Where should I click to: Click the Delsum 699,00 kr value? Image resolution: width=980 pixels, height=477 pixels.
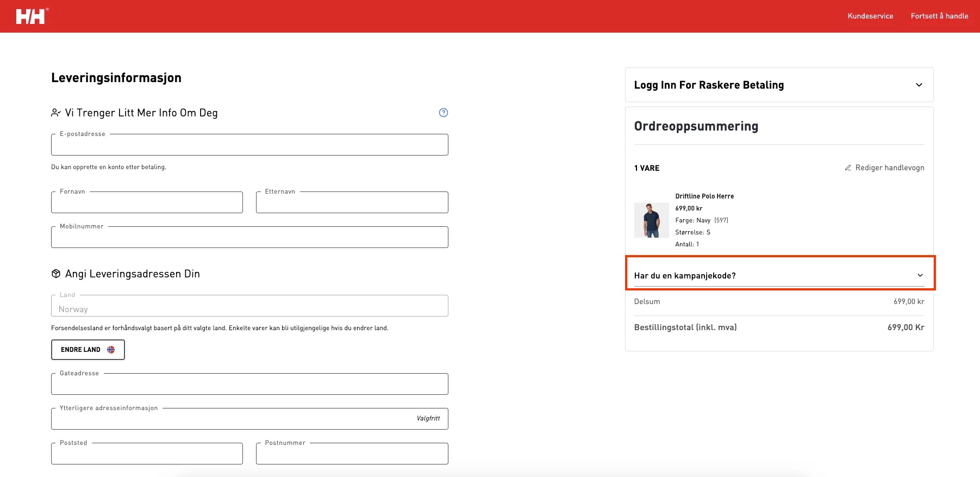click(x=909, y=301)
